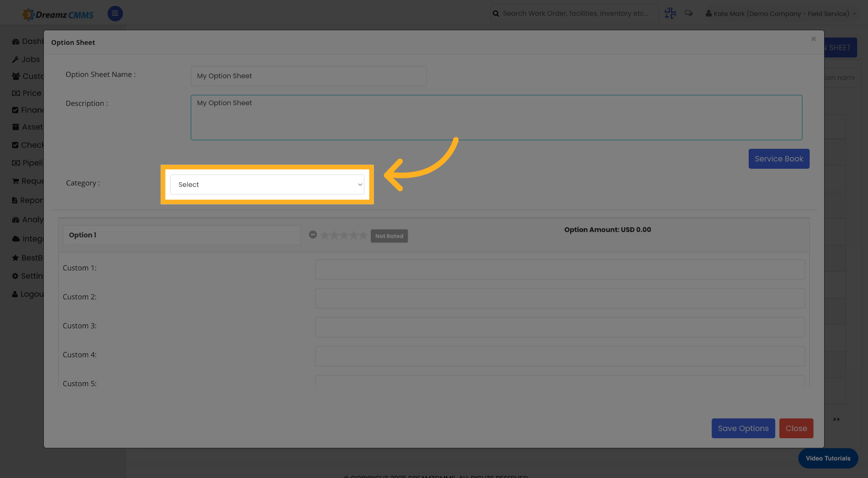
Task: Click the Custom 2 input field
Action: (560, 298)
